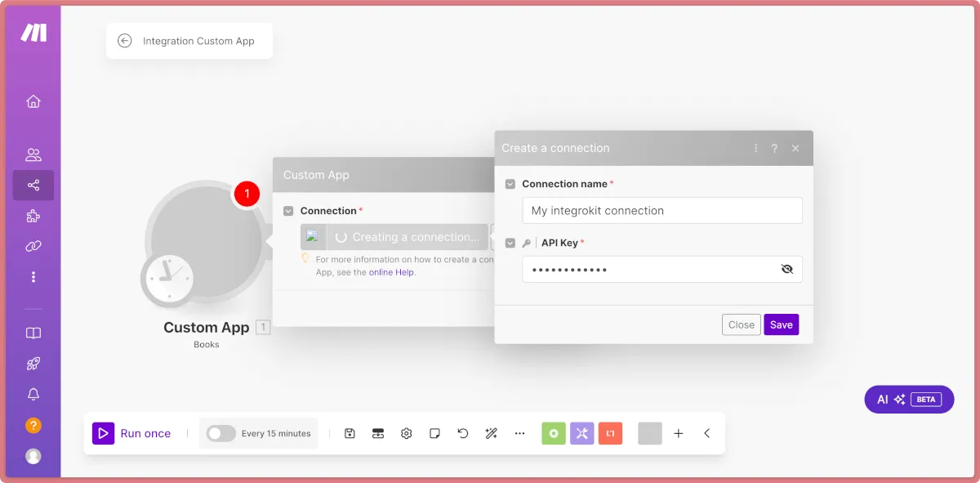Add a favorite with the plus icon

pyautogui.click(x=678, y=433)
